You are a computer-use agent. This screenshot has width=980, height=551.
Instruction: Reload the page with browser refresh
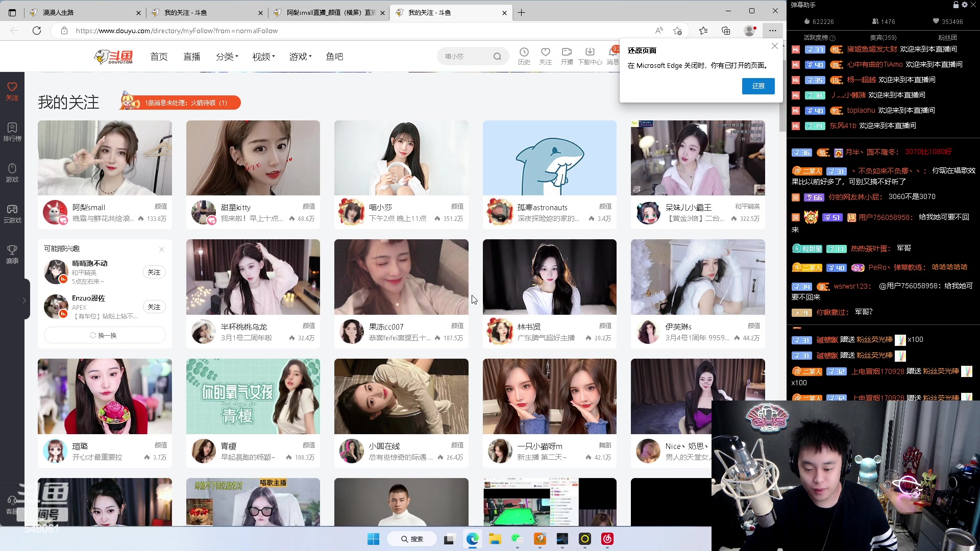tap(37, 31)
